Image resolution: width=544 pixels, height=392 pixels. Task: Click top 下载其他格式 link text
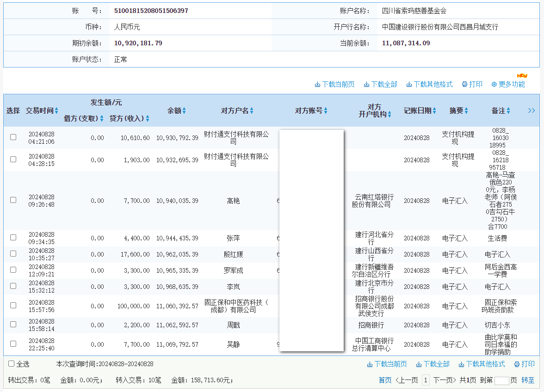(433, 85)
